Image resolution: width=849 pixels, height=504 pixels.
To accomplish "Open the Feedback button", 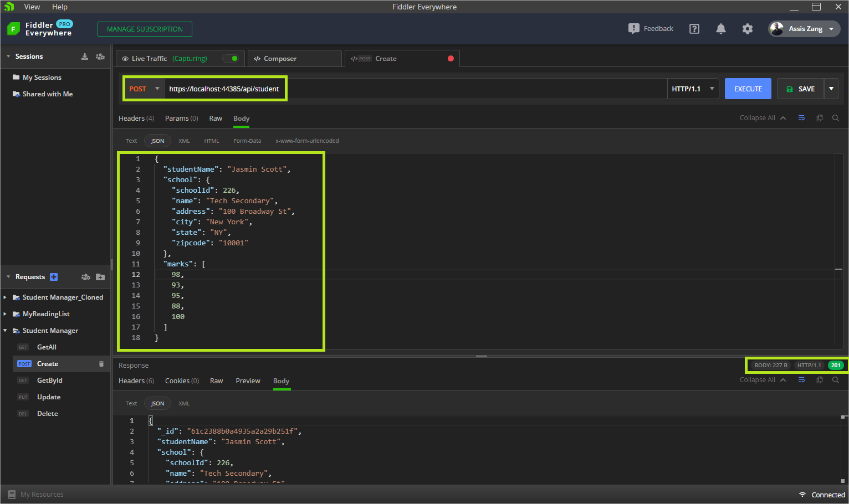I will coord(651,29).
